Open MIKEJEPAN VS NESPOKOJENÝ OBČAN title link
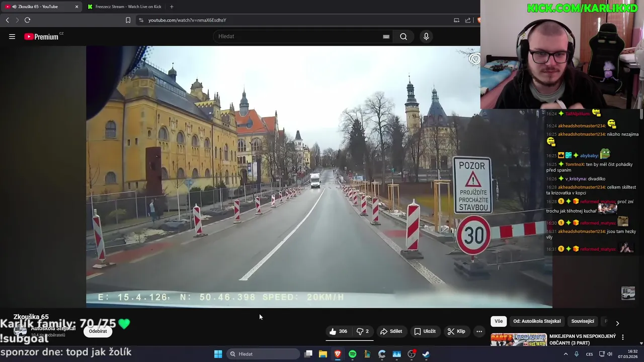Viewport: 644px width, 362px height. point(583,339)
